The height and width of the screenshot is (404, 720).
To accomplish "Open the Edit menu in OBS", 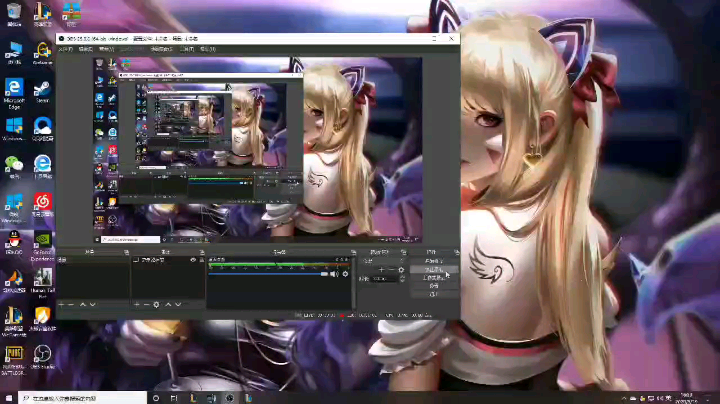I will click(x=85, y=49).
